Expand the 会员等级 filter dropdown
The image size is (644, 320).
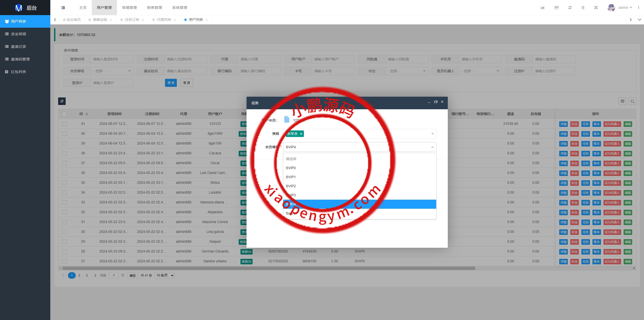pos(112,71)
